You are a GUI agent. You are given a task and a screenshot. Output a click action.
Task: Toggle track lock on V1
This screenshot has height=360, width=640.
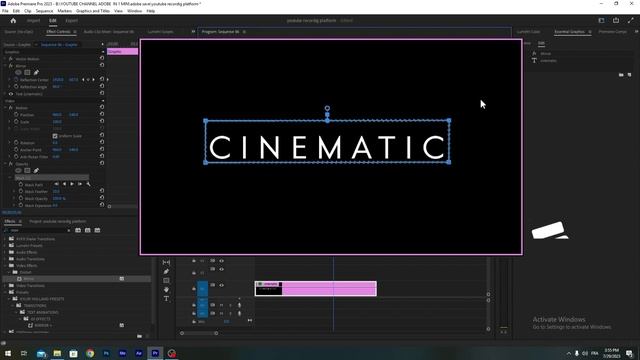194,289
